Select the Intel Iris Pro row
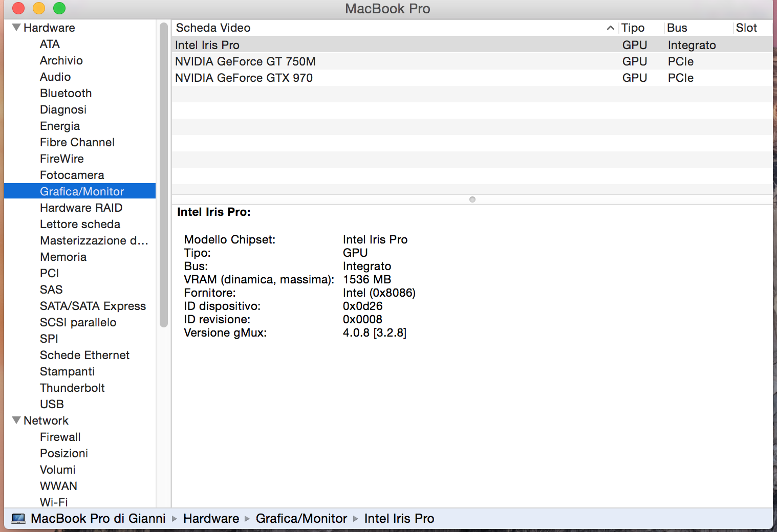Image resolution: width=777 pixels, height=532 pixels. coord(472,45)
